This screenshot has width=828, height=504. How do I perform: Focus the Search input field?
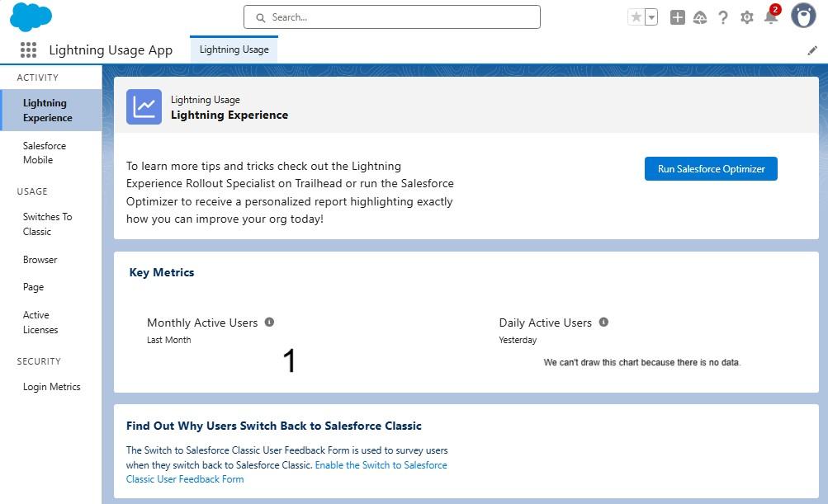coord(392,16)
